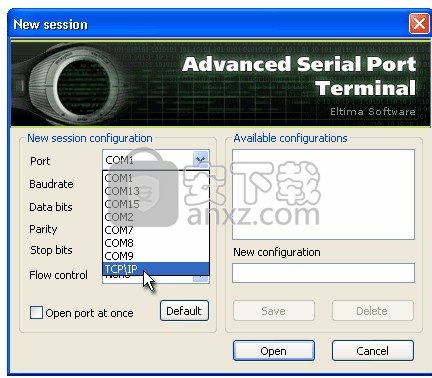Select COM13 in the port list
Image resolution: width=432 pixels, height=378 pixels.
(x=156, y=191)
